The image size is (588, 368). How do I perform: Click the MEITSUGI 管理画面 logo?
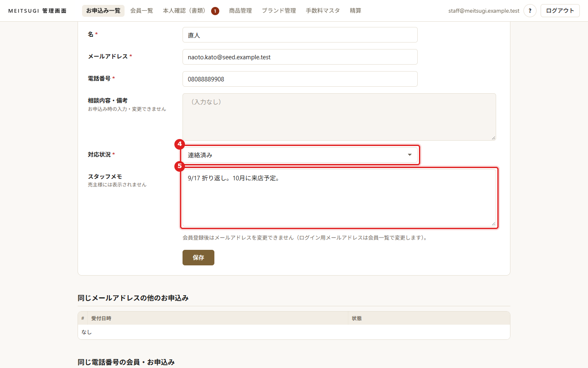pyautogui.click(x=38, y=11)
